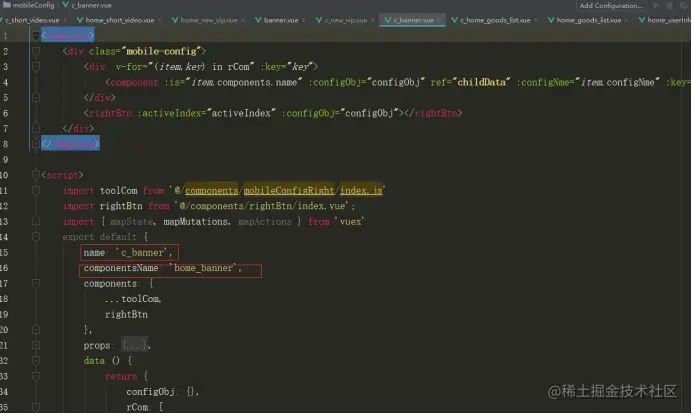The height and width of the screenshot is (414, 692).
Task: Click 'rightBtn' on line 19
Action: 126,314
